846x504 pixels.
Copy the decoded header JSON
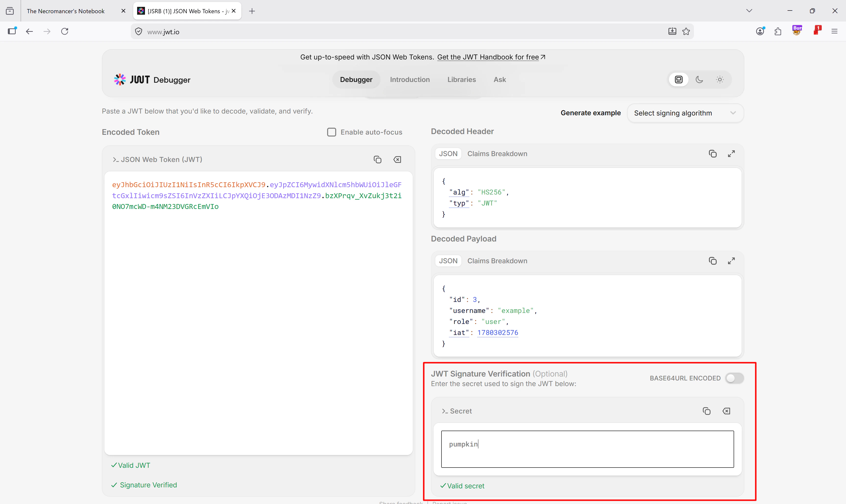click(712, 153)
